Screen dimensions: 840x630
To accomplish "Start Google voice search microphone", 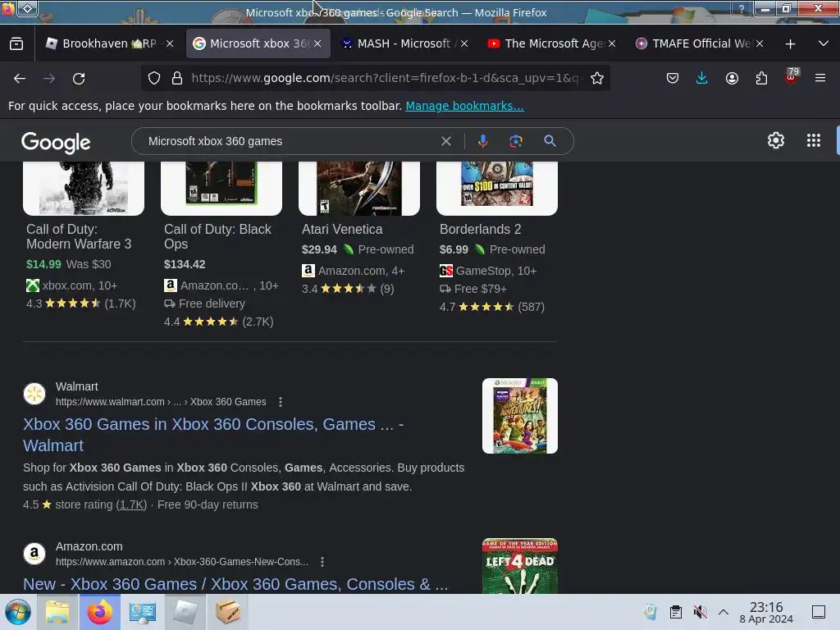I will [482, 141].
